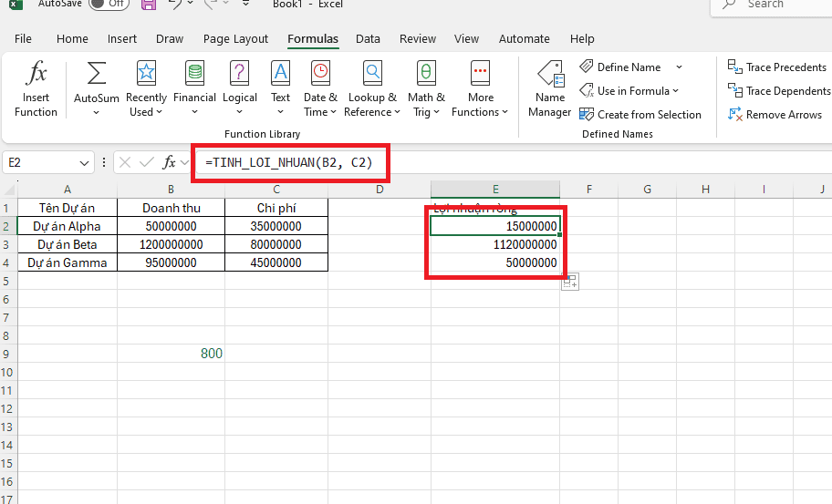
Task: Open the Financial functions menu
Action: [194, 88]
